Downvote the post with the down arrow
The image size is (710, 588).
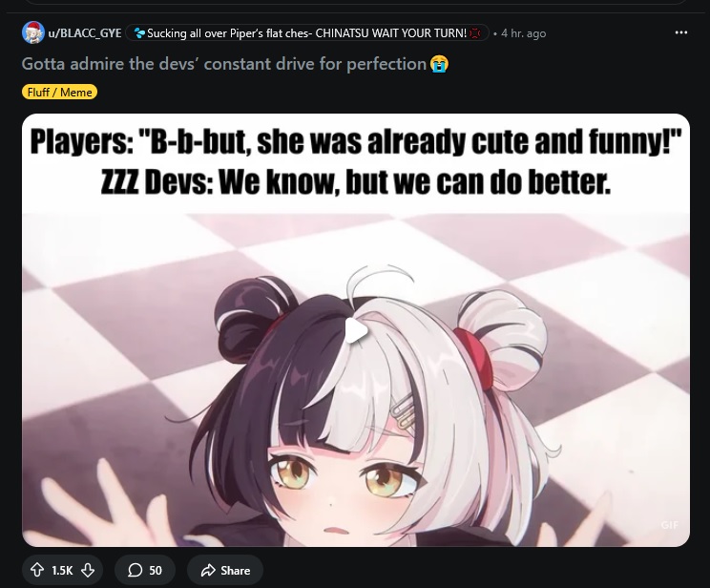click(88, 570)
